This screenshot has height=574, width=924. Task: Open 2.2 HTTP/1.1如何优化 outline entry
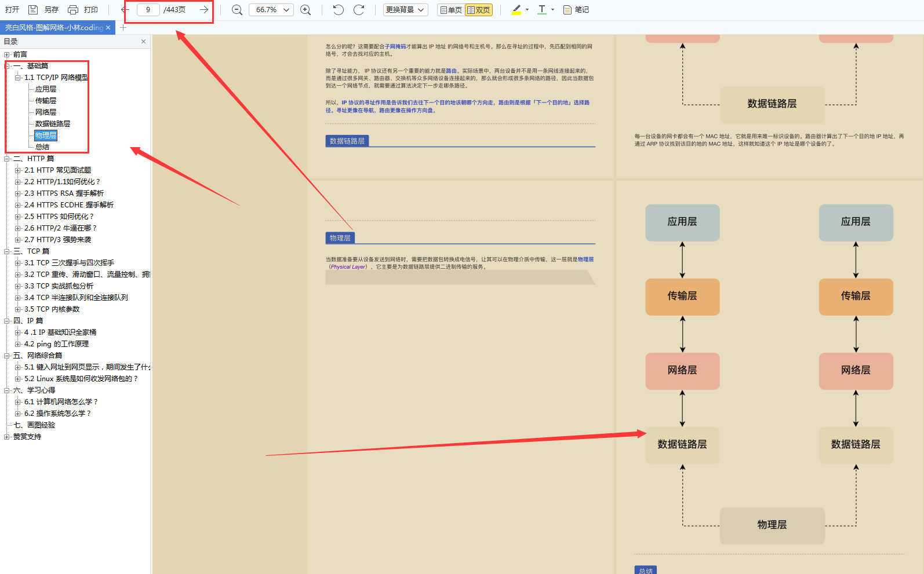62,182
